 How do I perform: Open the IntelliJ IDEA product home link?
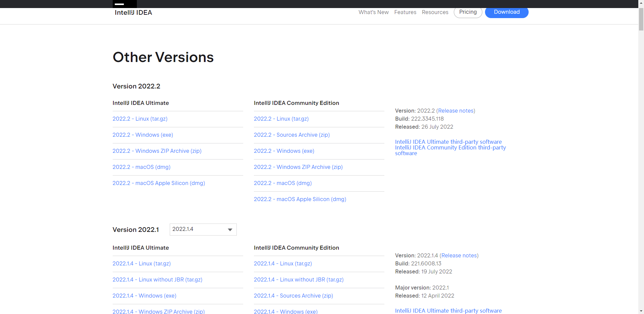(x=133, y=12)
